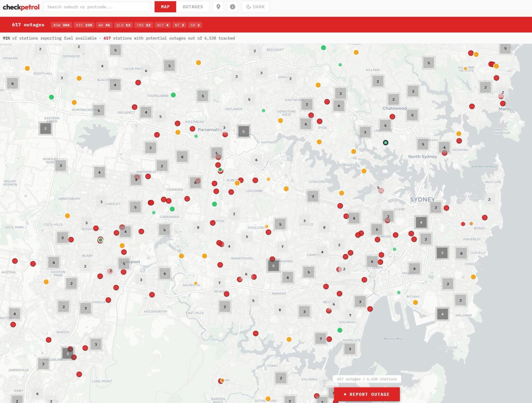Open cluster 2 at Eastern Creek
Image resolution: width=532 pixels, height=403 pixels.
coord(45,129)
